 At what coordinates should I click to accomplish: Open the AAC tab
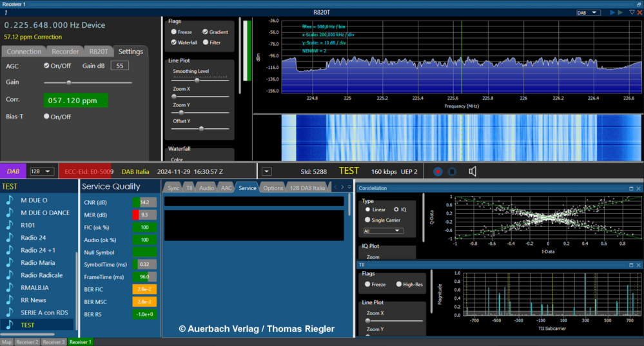click(x=226, y=188)
